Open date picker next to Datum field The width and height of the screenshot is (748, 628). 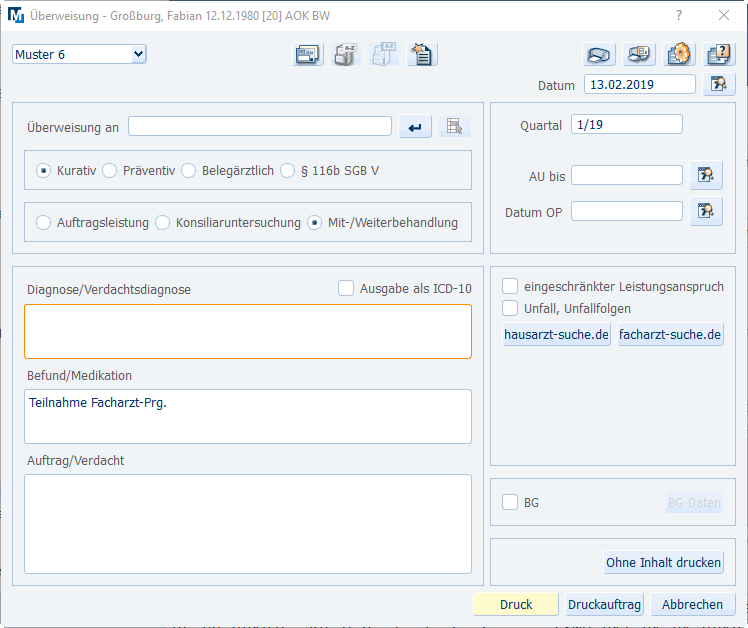[x=717, y=85]
